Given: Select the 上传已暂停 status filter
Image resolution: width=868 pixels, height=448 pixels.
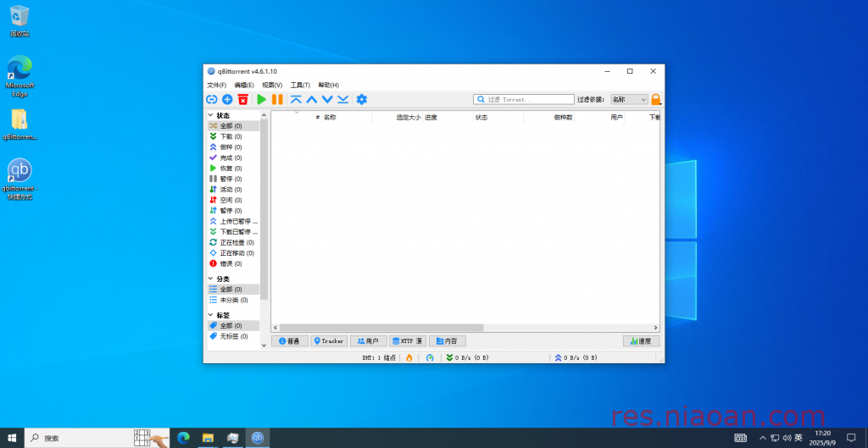Looking at the screenshot, I should 233,221.
